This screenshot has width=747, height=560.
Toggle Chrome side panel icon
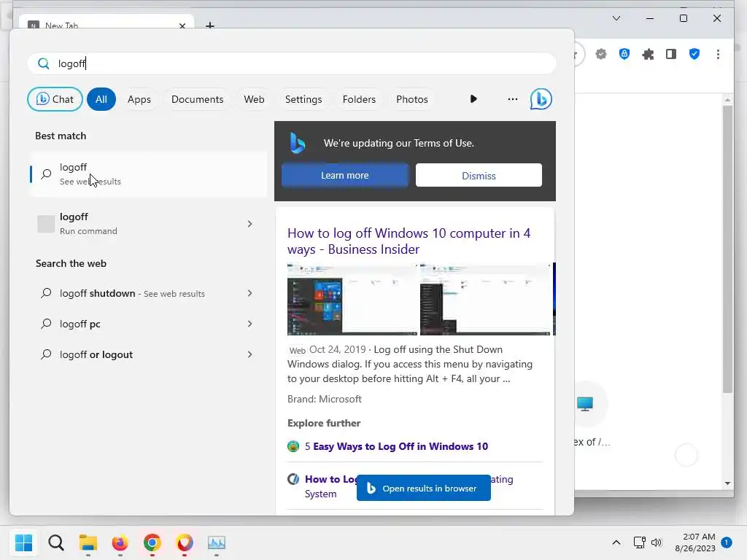(671, 54)
